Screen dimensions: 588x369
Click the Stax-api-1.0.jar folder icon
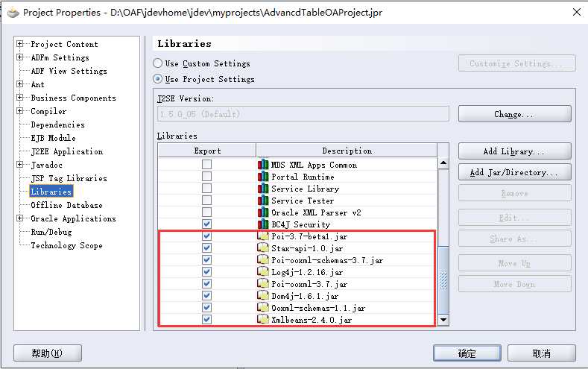[x=263, y=248]
